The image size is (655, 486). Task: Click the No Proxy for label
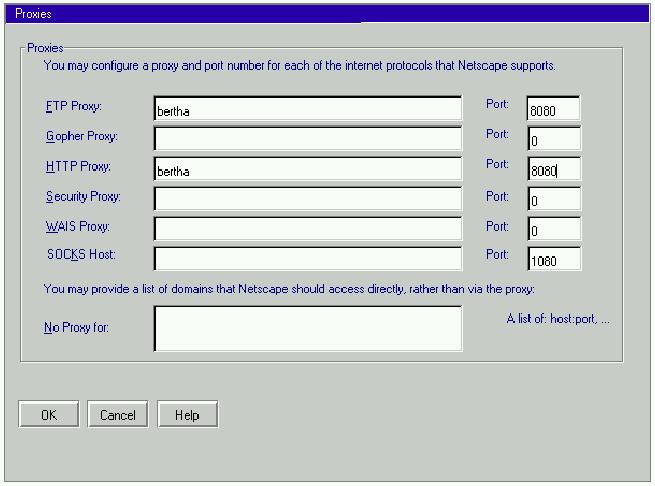point(76,327)
